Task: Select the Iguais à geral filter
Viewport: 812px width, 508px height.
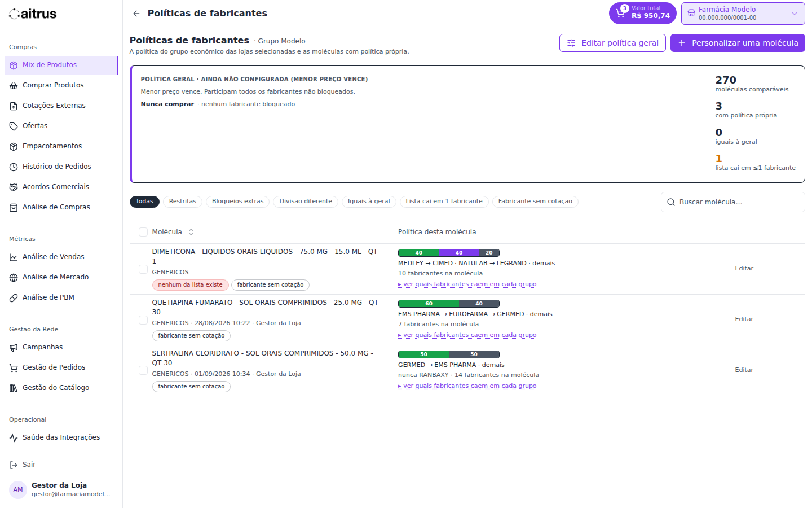Action: (369, 202)
